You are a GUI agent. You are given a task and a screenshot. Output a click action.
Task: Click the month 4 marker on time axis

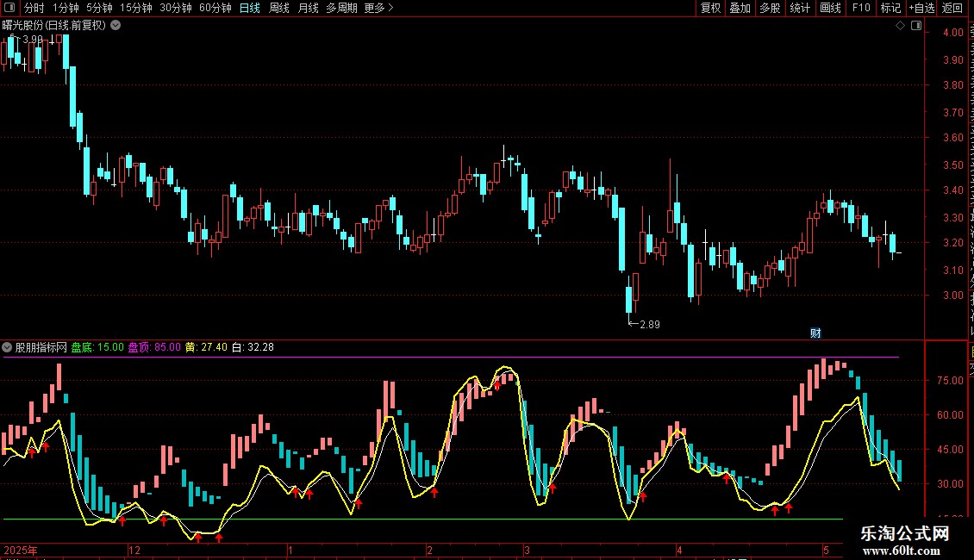679,550
